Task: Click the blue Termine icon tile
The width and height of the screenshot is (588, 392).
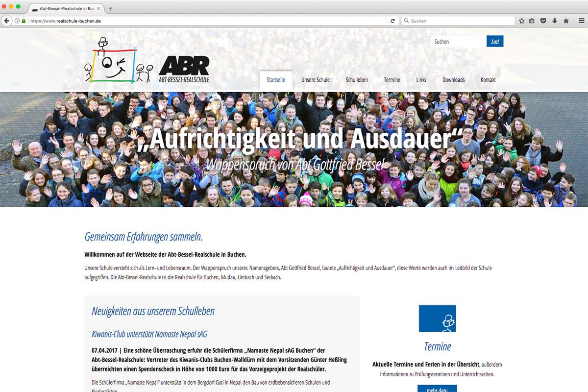Action: coord(437,318)
